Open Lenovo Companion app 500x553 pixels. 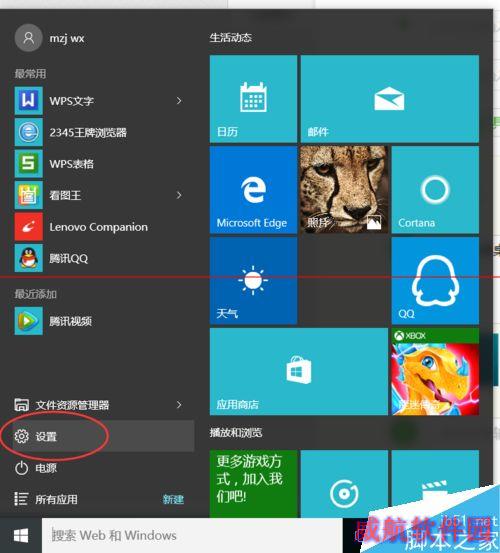coord(98,227)
